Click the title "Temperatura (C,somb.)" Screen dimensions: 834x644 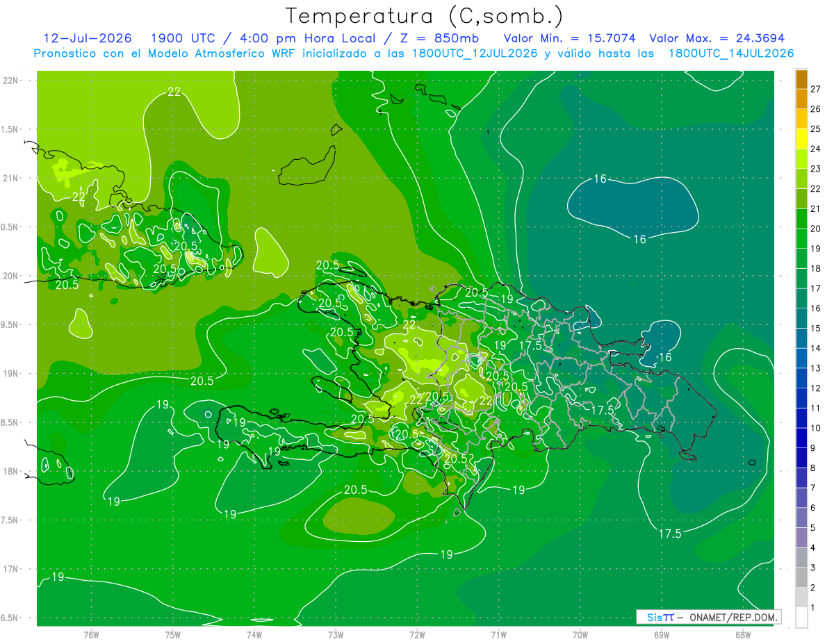click(x=425, y=16)
